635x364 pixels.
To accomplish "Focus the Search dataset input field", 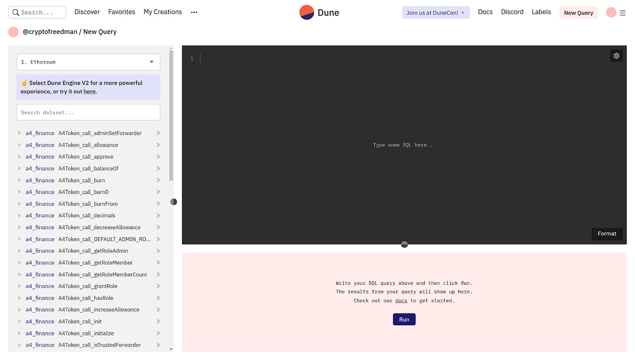I will (x=88, y=112).
